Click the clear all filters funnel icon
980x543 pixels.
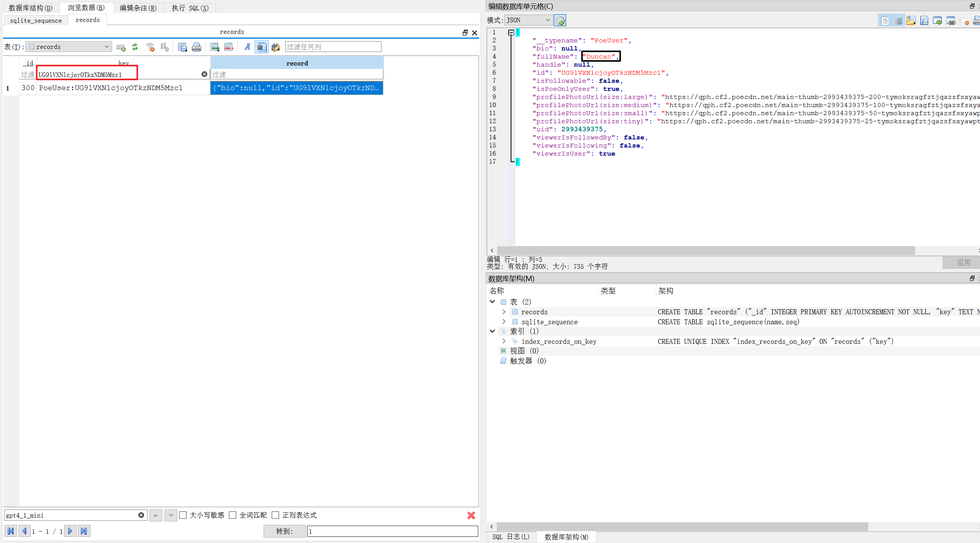pos(150,47)
